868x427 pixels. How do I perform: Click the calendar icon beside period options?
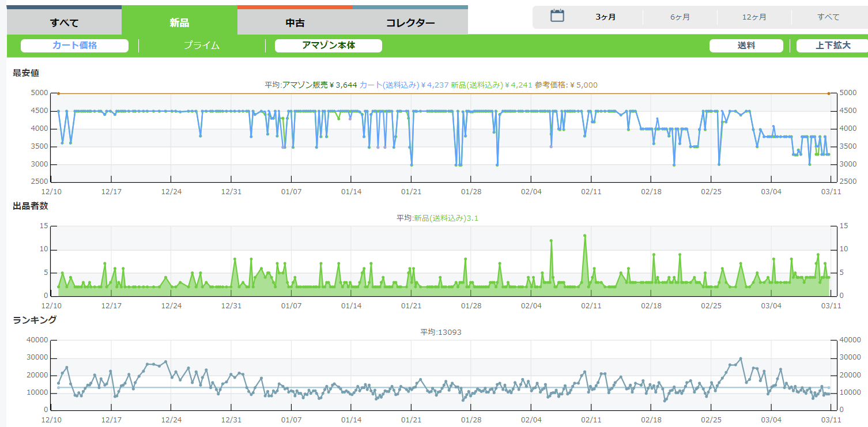pos(557,16)
